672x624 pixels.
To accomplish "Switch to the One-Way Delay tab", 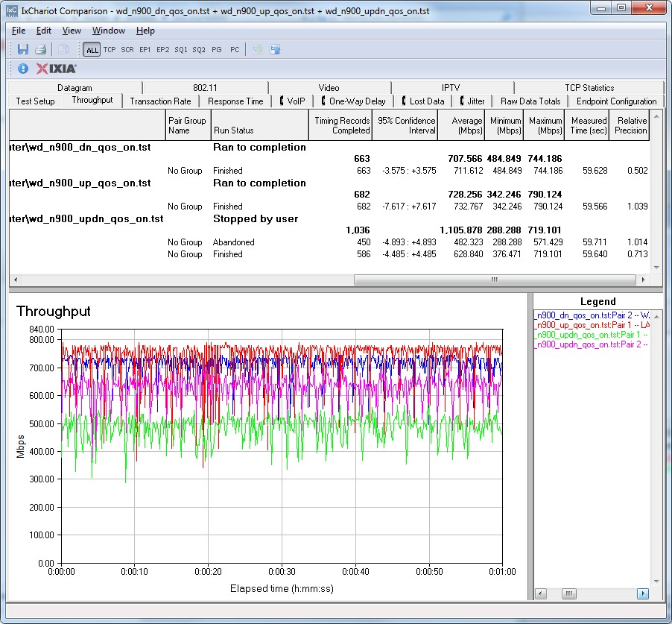I will pyautogui.click(x=354, y=101).
